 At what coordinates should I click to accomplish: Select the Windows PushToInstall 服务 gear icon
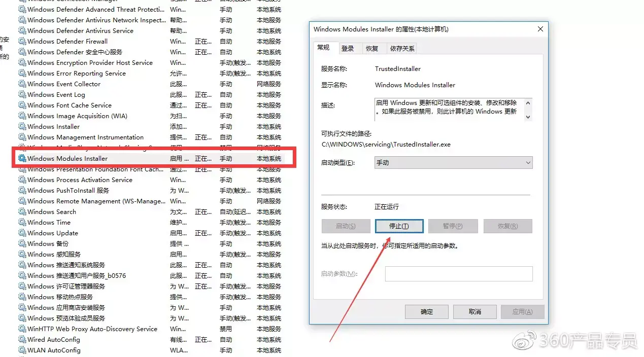22,191
